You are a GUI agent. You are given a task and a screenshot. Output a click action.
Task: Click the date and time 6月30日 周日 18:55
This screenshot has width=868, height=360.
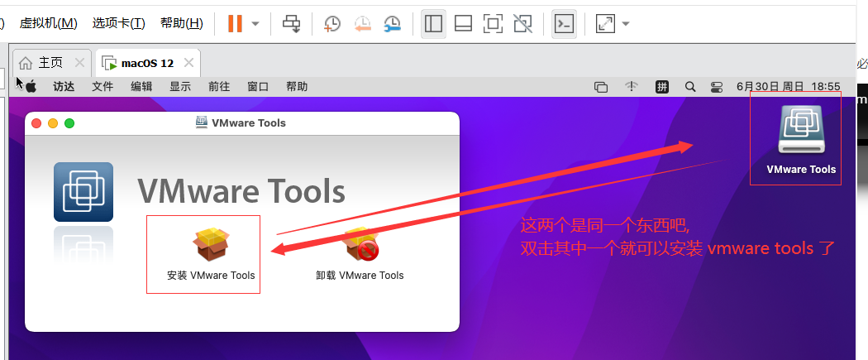(x=789, y=86)
